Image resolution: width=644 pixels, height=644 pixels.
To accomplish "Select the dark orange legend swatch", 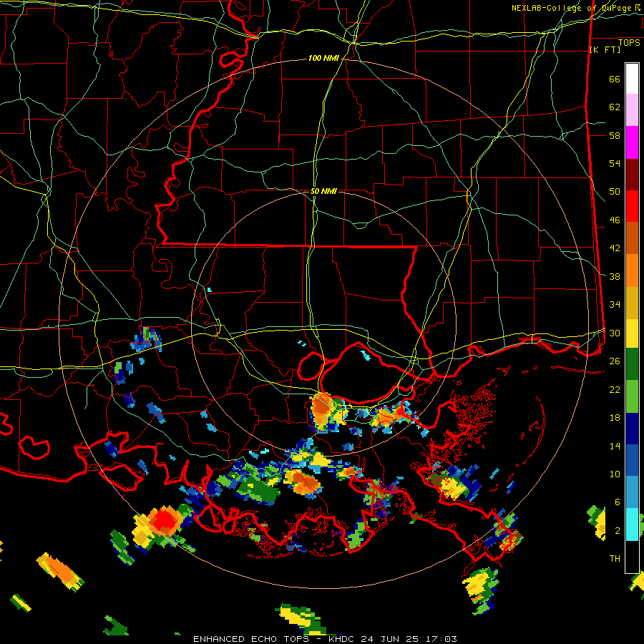I will click(x=632, y=238).
